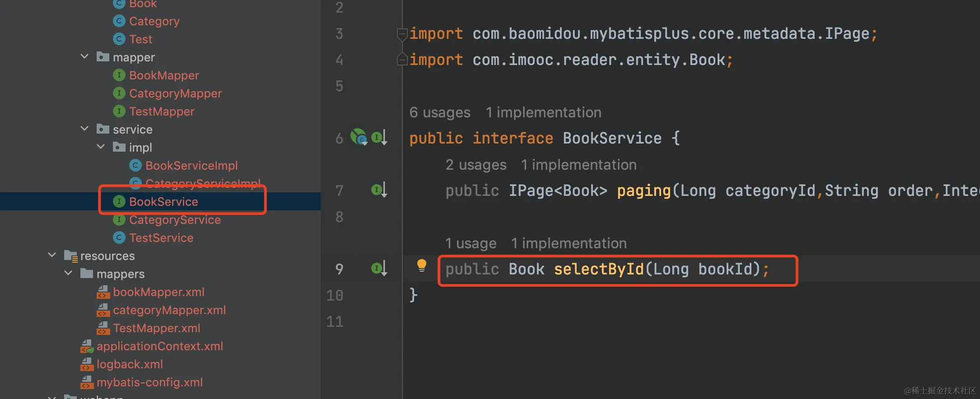Show the 1 implementation of paging method
Screen dimensions: 980x399
(x=579, y=165)
